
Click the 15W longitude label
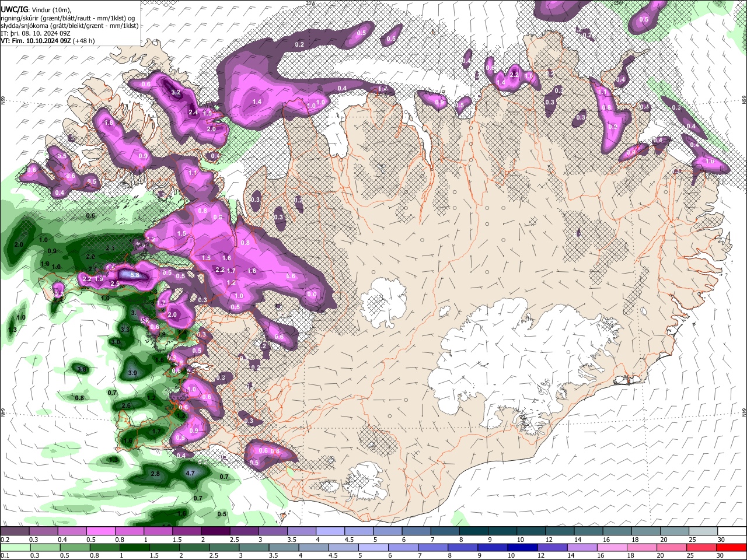[619, 3]
